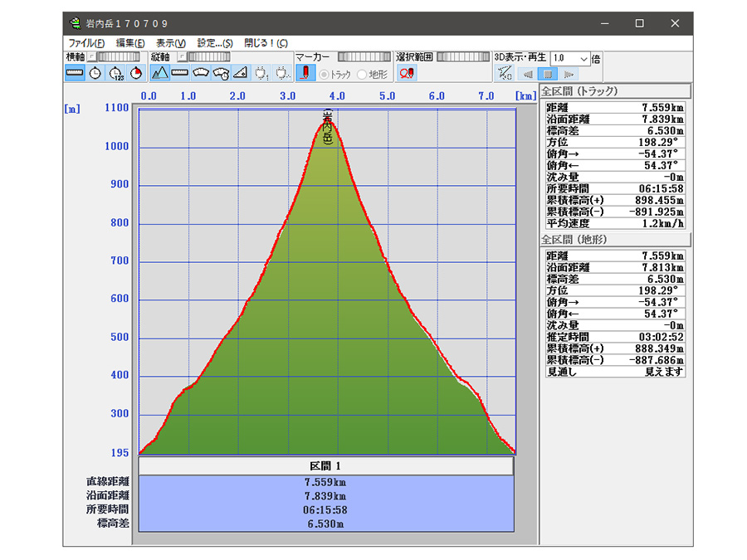Toggle the small button beside 横軸
This screenshot has height=560, width=747.
(92, 56)
